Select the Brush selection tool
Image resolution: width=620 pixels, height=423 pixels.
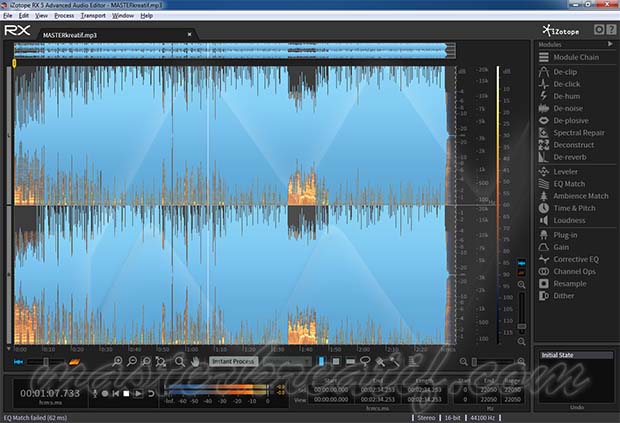coord(380,361)
